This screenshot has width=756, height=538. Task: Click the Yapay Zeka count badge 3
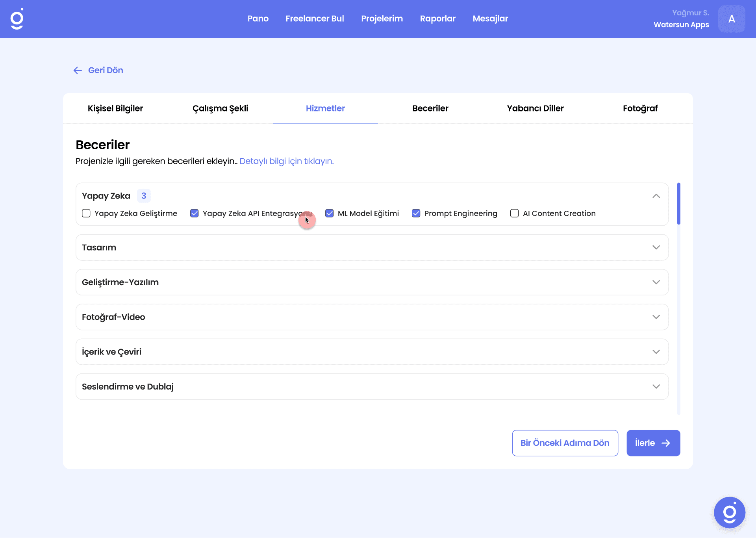point(144,196)
